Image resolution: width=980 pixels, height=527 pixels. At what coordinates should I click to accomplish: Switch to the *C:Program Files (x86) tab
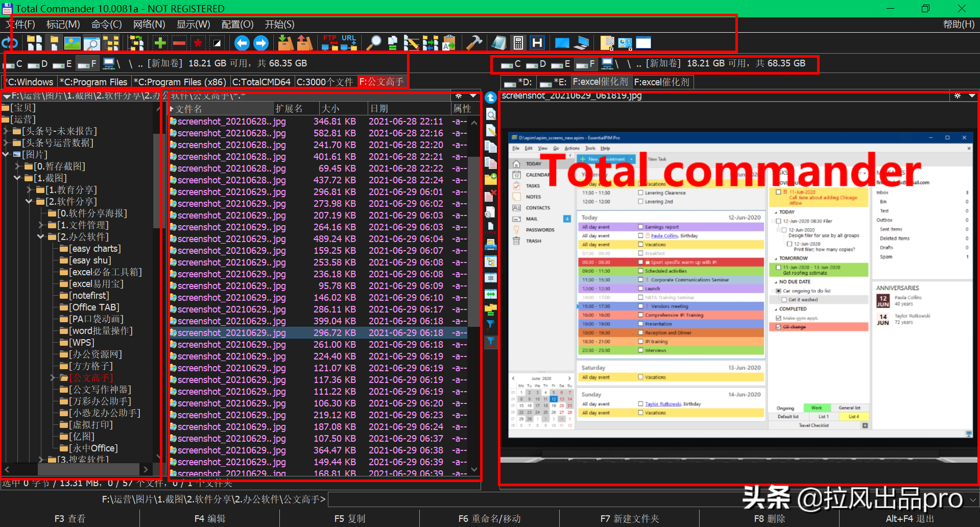tap(180, 82)
